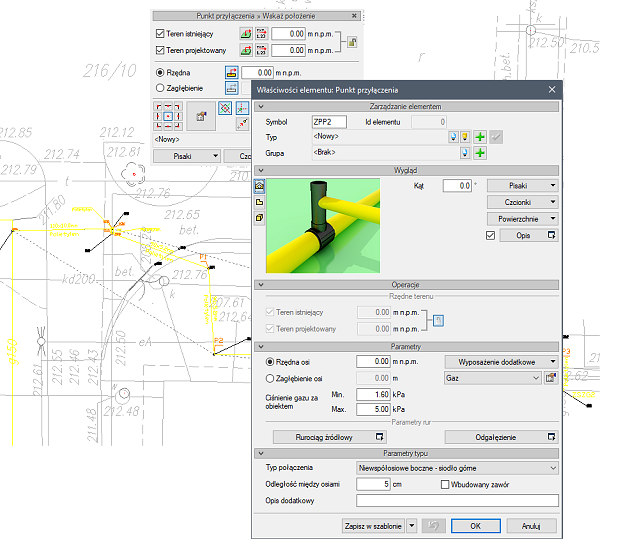Click the Kąt angle field
620x560 pixels.
457,186
